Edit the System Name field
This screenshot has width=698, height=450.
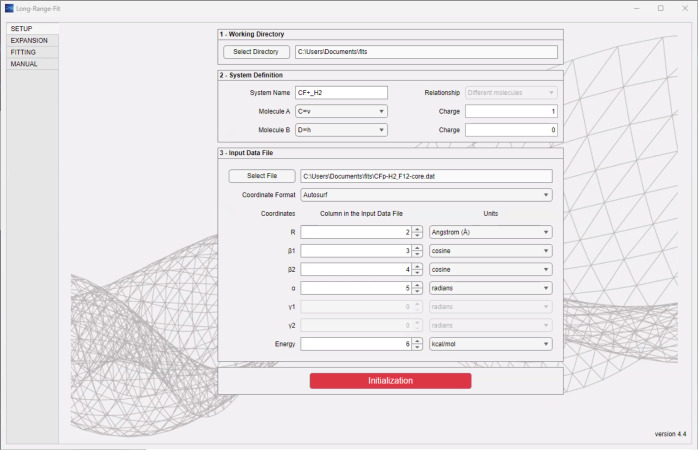[341, 93]
